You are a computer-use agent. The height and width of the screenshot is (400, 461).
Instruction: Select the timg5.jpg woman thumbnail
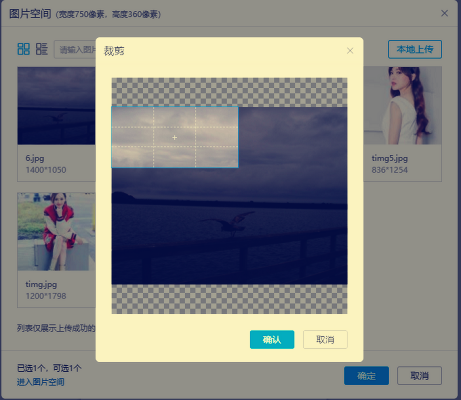click(403, 106)
